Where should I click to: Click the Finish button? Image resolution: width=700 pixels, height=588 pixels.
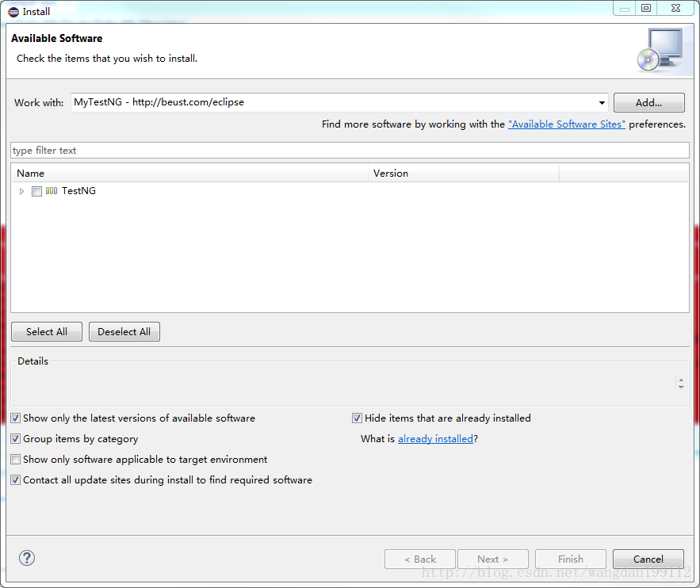pyautogui.click(x=571, y=559)
